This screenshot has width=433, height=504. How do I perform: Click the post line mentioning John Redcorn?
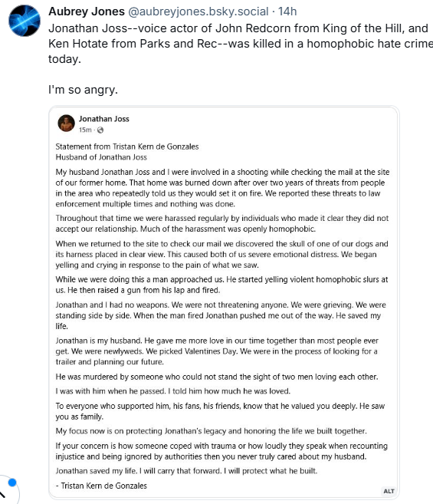click(x=238, y=28)
